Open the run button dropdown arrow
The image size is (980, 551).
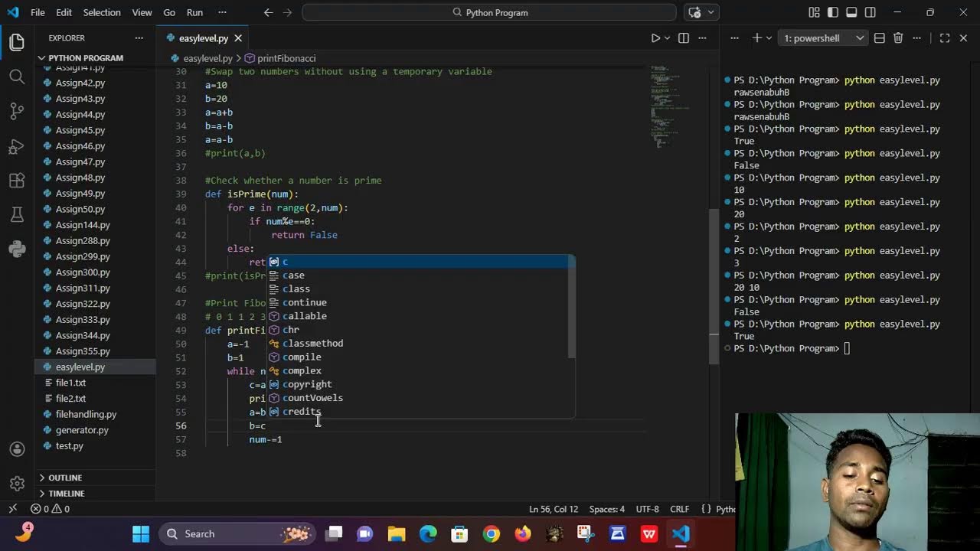(667, 38)
